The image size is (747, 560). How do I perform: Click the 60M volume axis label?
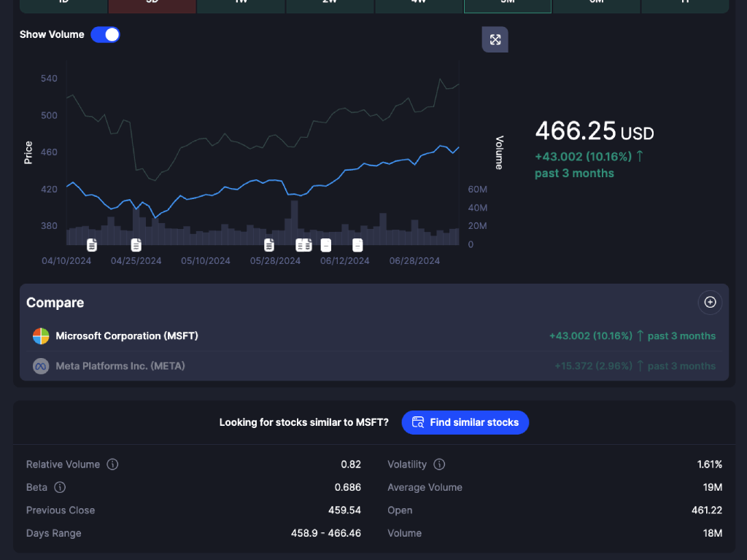tap(477, 190)
